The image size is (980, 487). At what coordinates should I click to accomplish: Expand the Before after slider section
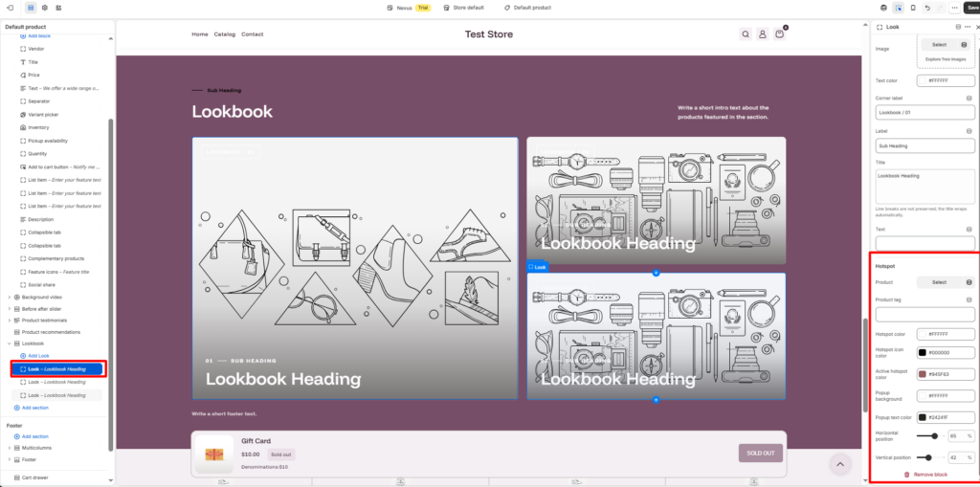pos(9,309)
